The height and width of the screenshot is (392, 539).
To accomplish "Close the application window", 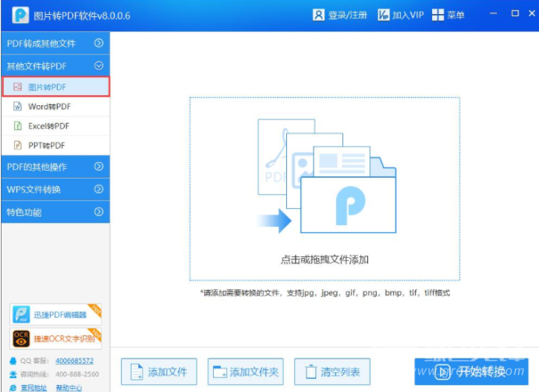I will [x=532, y=13].
